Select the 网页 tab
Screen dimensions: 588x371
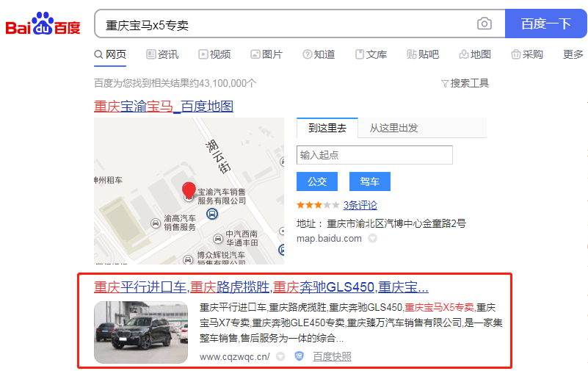110,54
